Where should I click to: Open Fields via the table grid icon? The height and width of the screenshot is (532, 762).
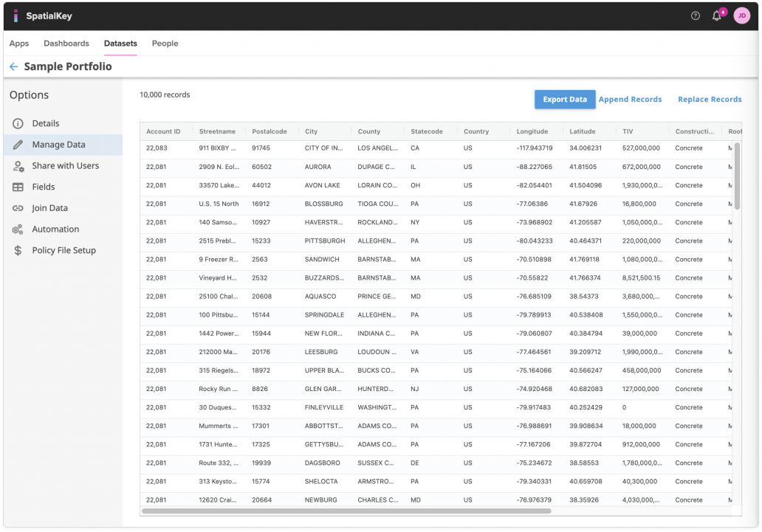point(18,187)
